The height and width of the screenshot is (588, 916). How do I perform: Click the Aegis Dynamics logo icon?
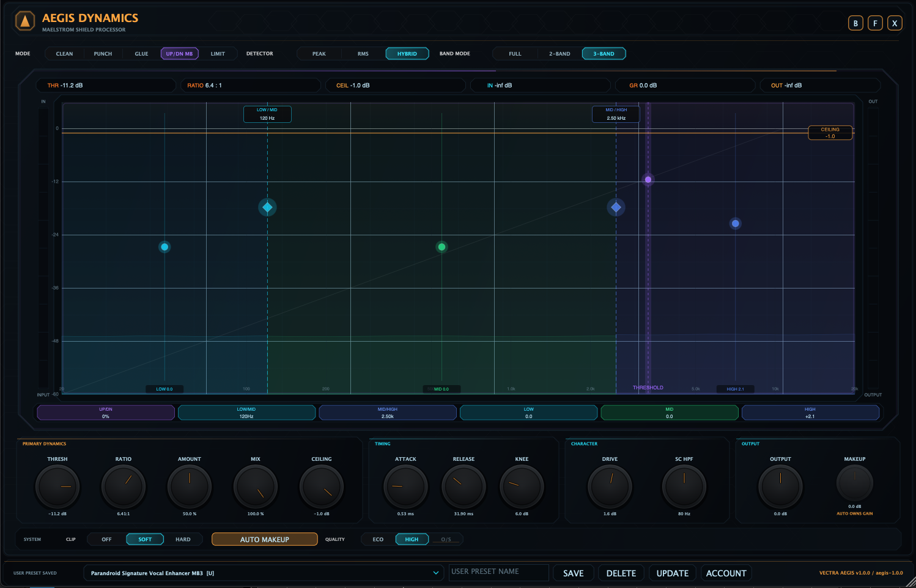(x=25, y=21)
